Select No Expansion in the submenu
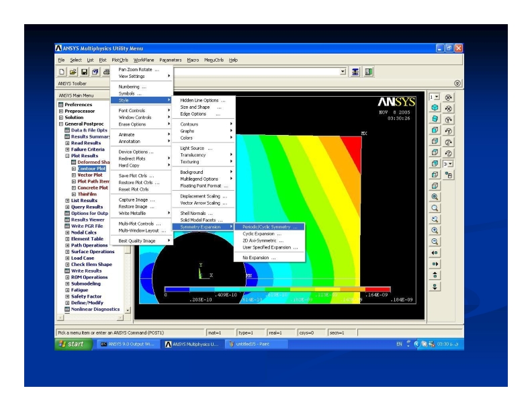Viewport: 532px width, 411px height. pos(259,257)
